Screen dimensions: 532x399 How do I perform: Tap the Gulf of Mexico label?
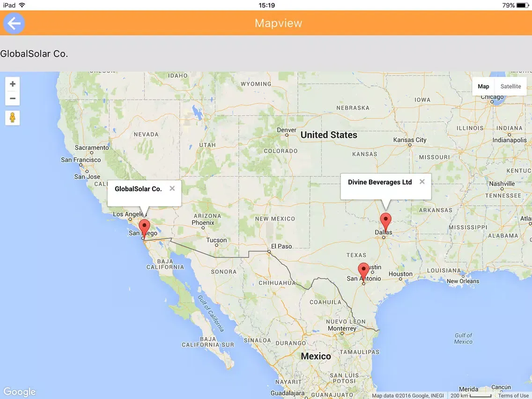click(x=463, y=339)
